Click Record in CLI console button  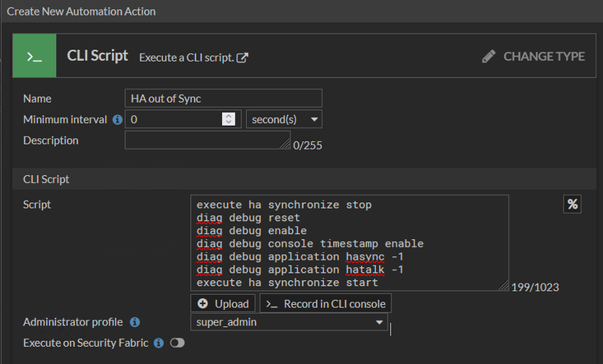tap(325, 304)
